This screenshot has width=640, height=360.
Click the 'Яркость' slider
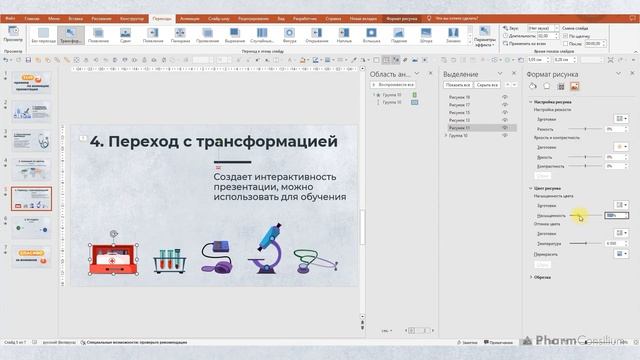(585, 157)
